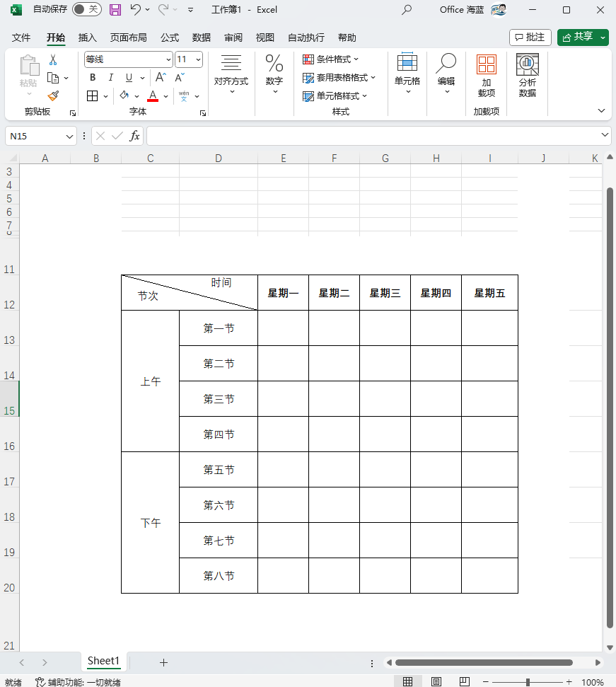This screenshot has width=616, height=687.
Task: Collapse the ribbon with chevron
Action: 602,111
